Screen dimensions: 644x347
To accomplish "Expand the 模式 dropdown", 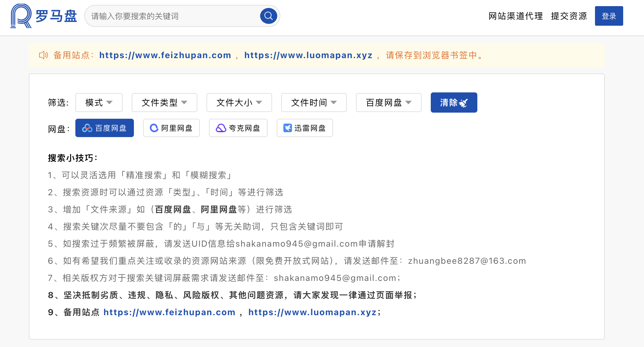I will 99,103.
